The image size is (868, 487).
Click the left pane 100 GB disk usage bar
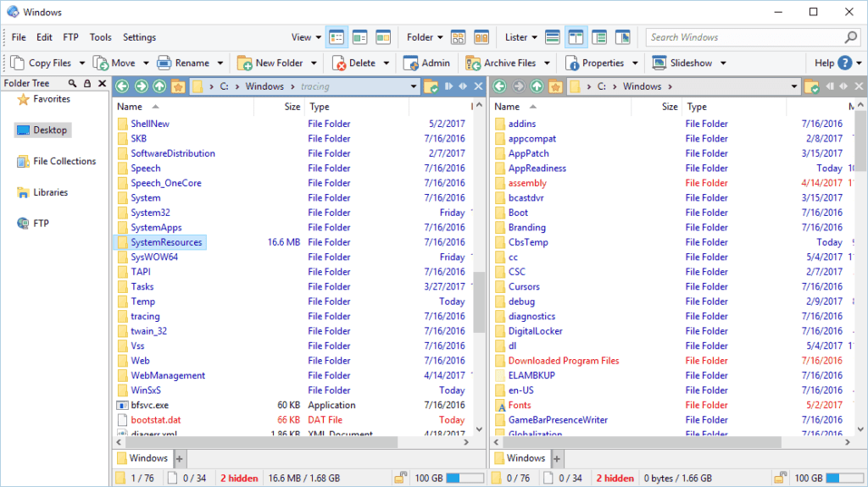click(465, 479)
